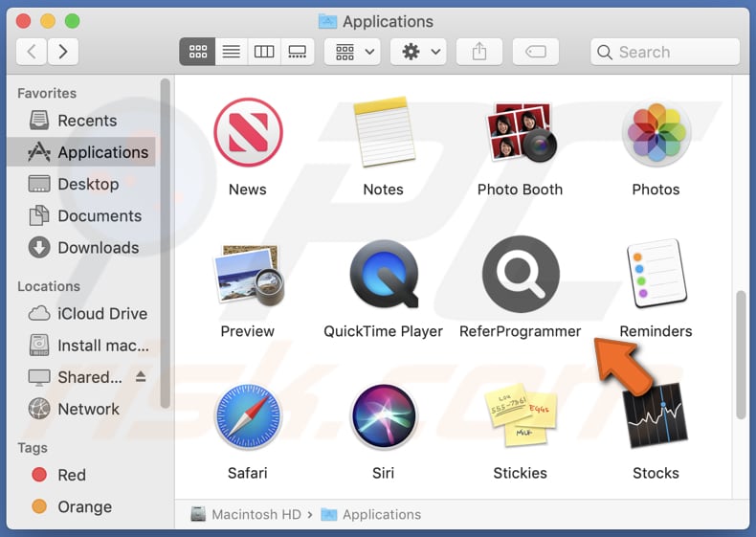Click the sidebar vertical scrollbar
The height and width of the screenshot is (537, 756).
coord(165,244)
